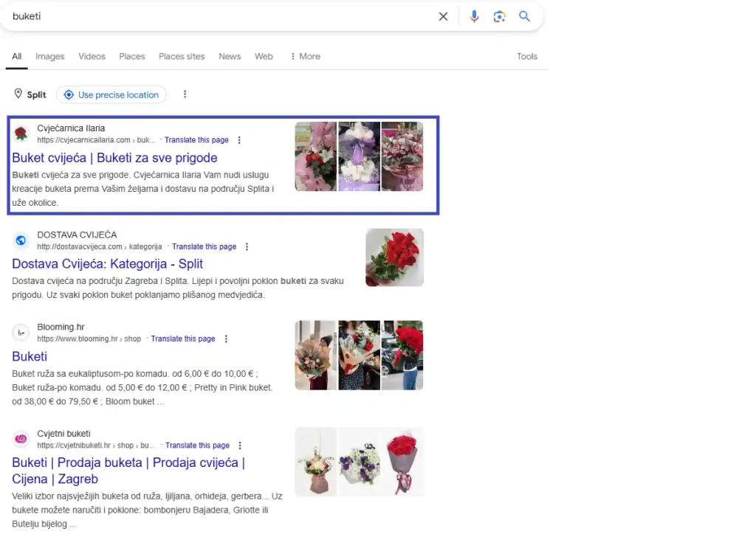Open the Tools options menu
Image resolution: width=756 pixels, height=537 pixels.
(x=527, y=56)
